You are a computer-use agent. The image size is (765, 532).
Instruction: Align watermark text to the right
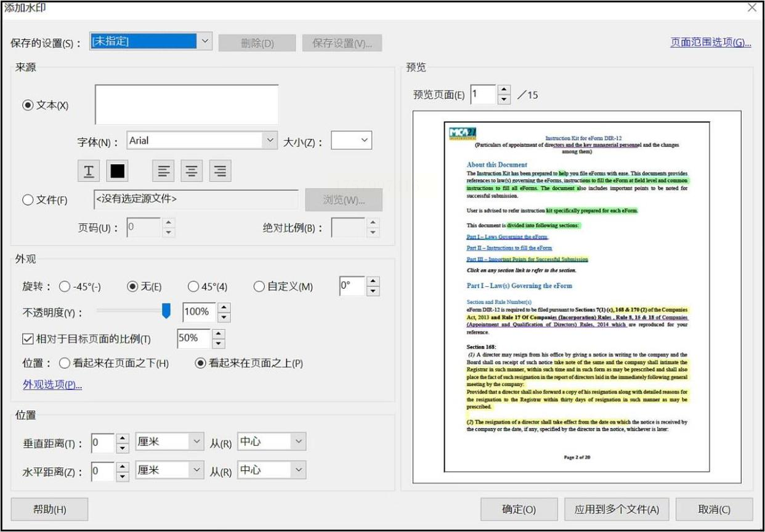220,171
